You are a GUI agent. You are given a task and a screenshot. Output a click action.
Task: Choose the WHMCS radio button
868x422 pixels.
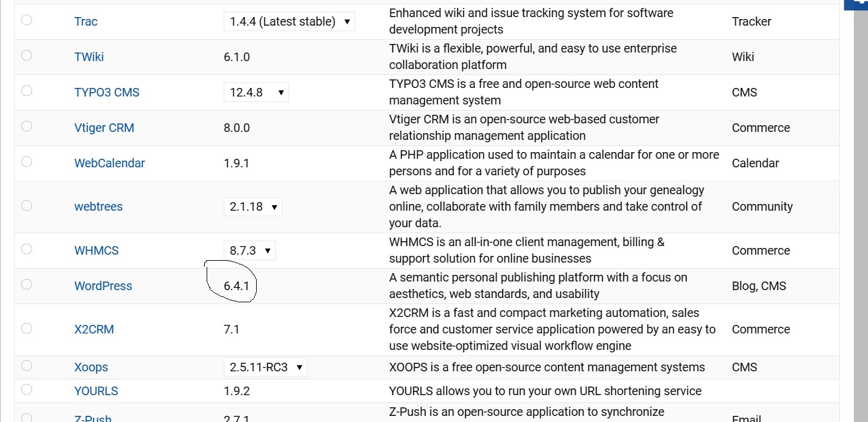tap(26, 249)
